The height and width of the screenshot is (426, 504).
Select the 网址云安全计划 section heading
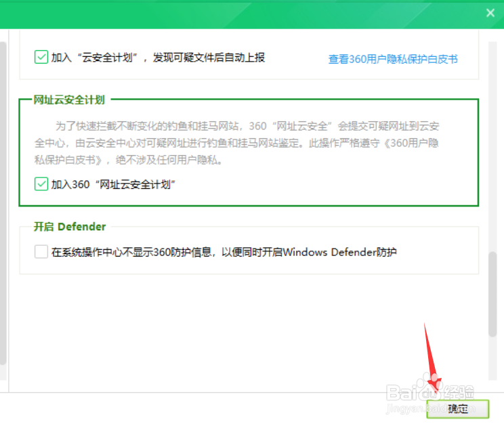[69, 100]
